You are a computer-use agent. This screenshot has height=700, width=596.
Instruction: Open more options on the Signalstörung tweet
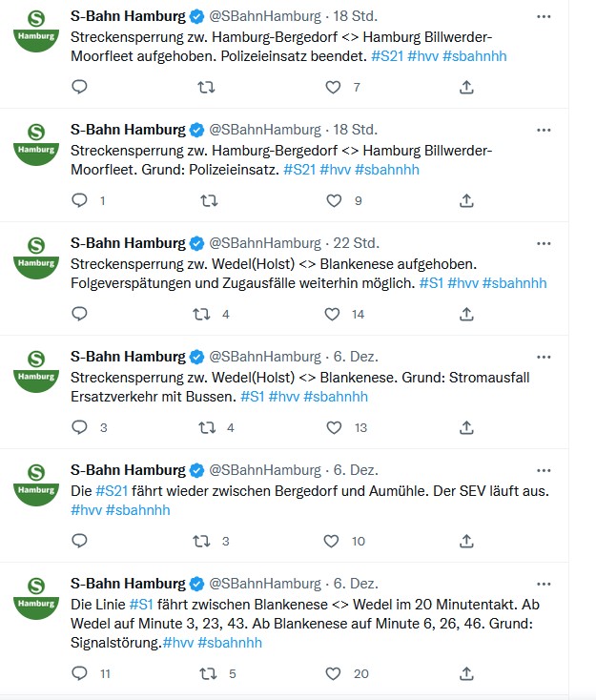544,584
